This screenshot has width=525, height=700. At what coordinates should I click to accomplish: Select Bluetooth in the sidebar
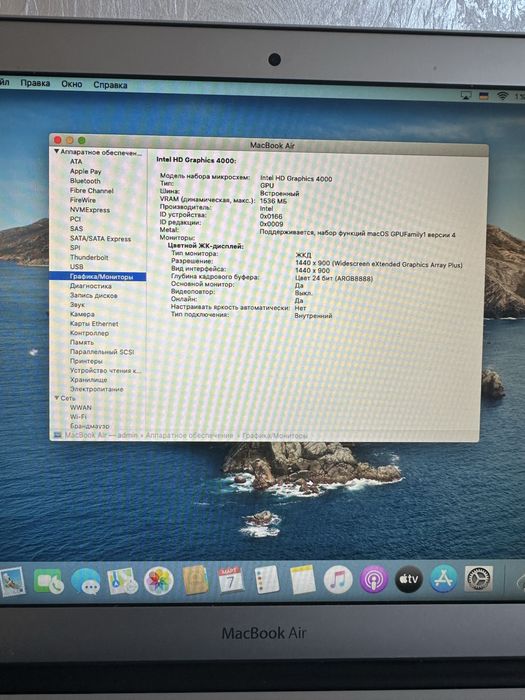pos(85,181)
